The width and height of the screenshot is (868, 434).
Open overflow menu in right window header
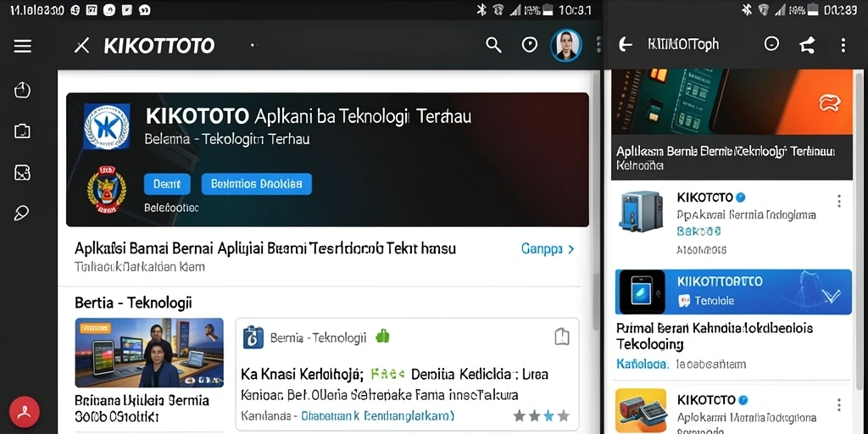(x=843, y=45)
